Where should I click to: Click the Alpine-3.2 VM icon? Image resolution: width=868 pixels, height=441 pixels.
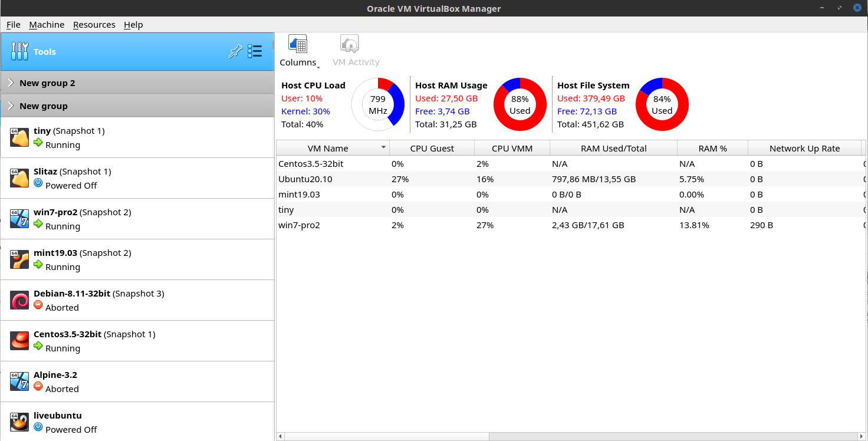[x=20, y=381]
